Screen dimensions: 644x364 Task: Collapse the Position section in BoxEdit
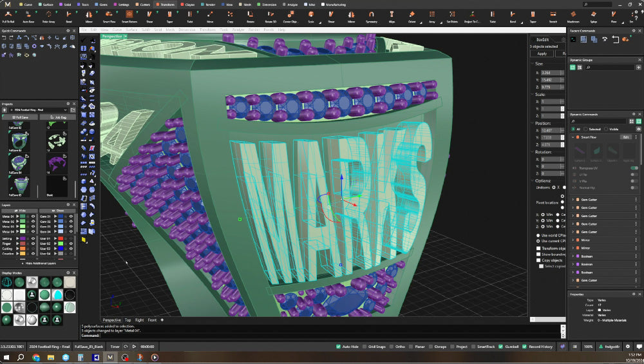point(532,123)
